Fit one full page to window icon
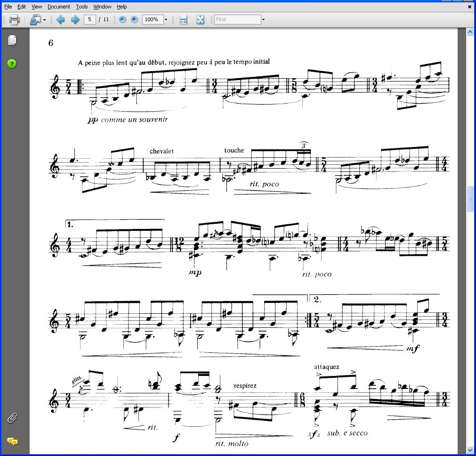 click(x=200, y=20)
